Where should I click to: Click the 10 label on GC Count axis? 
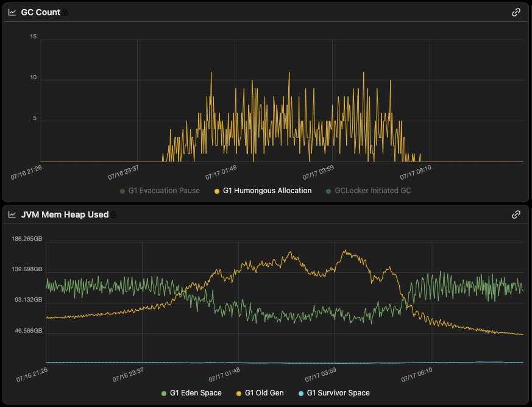[x=34, y=77]
